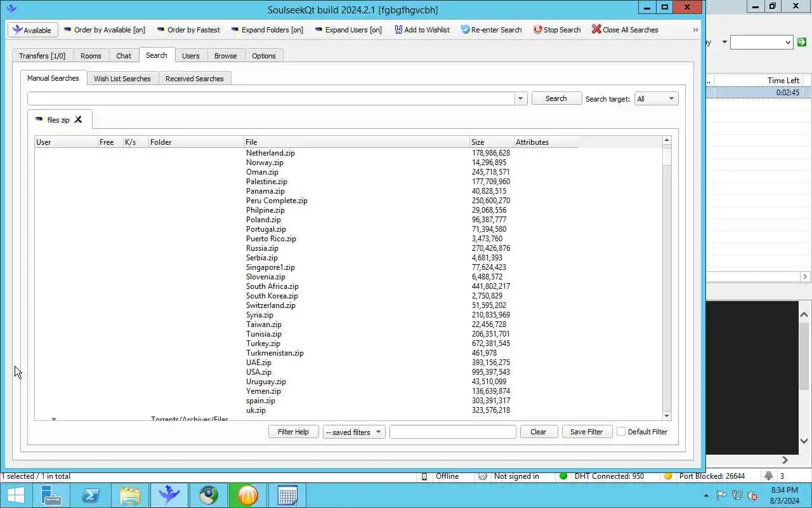812x508 pixels.
Task: Open the saved filters dropdown
Action: pos(354,432)
